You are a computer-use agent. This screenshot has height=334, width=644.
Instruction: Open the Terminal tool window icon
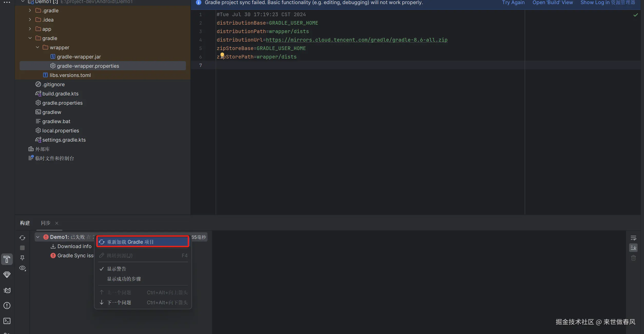(x=7, y=321)
